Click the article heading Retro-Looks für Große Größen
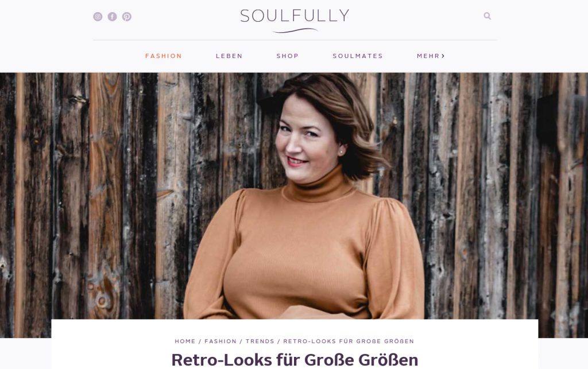 [x=295, y=360]
